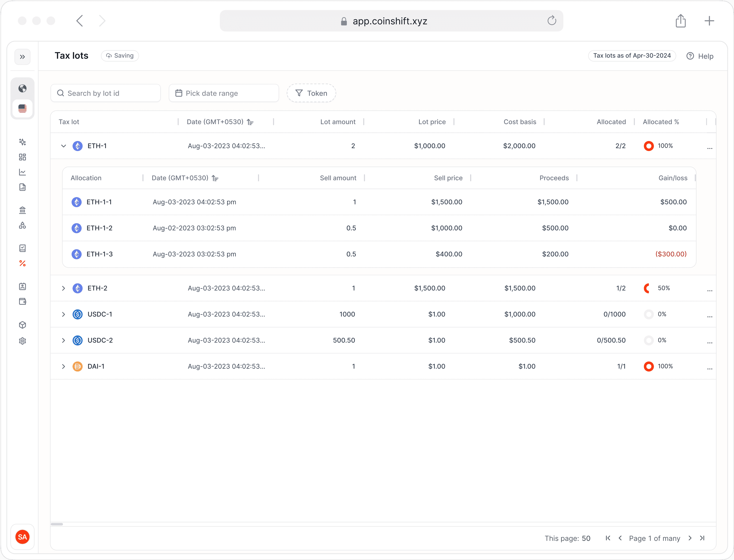The height and width of the screenshot is (560, 734).
Task: Expand the USDC-1 tax lot row
Action: point(63,314)
